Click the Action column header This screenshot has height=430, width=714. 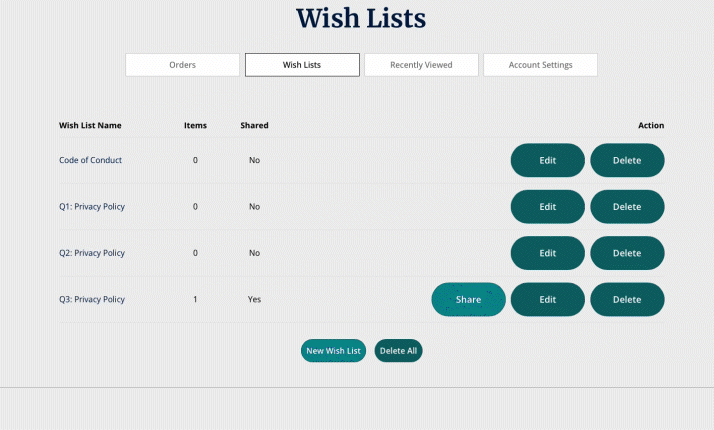[651, 125]
